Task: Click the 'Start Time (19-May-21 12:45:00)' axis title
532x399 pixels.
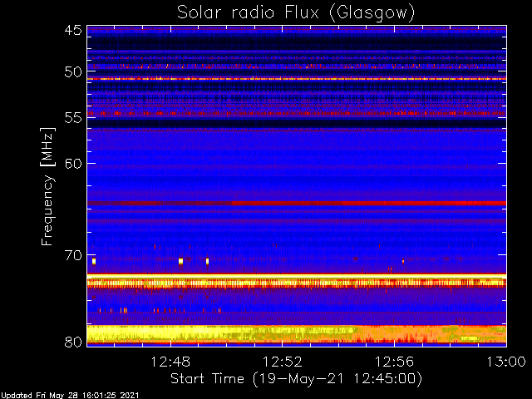Action: click(x=296, y=379)
